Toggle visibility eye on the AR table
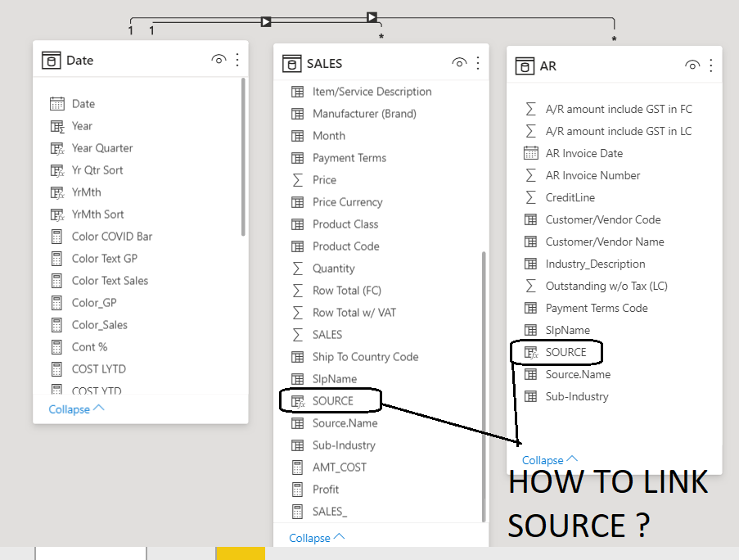This screenshot has height=560, width=739. coord(692,65)
